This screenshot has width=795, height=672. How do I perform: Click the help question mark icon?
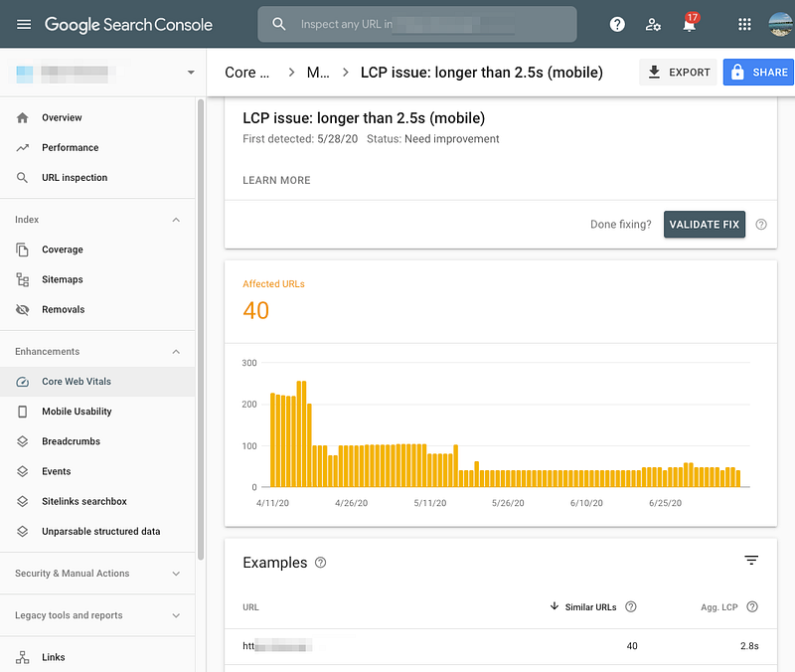point(617,24)
